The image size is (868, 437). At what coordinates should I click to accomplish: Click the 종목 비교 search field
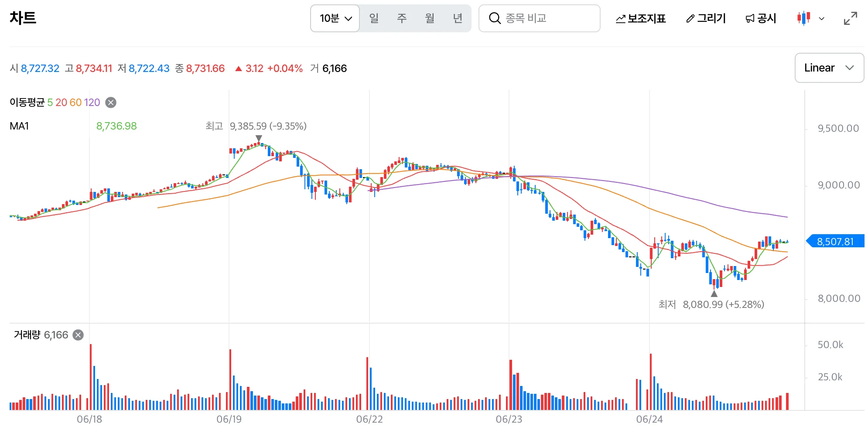point(540,18)
